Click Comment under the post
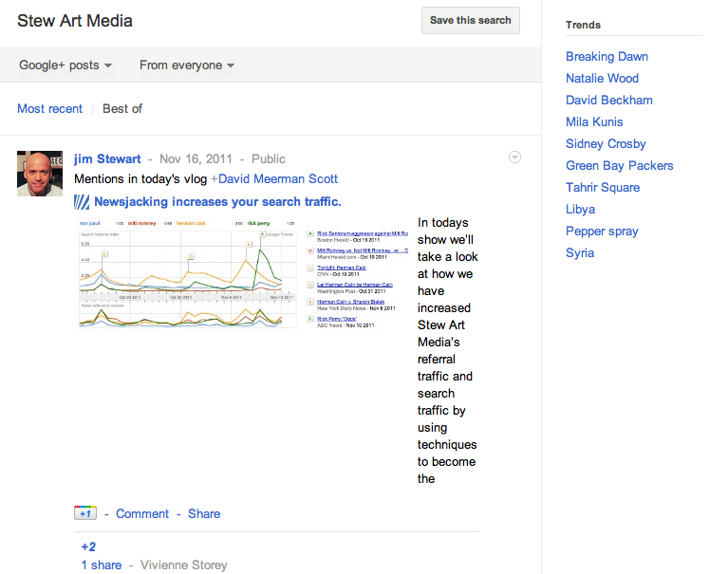The width and height of the screenshot is (728, 574). [x=142, y=513]
